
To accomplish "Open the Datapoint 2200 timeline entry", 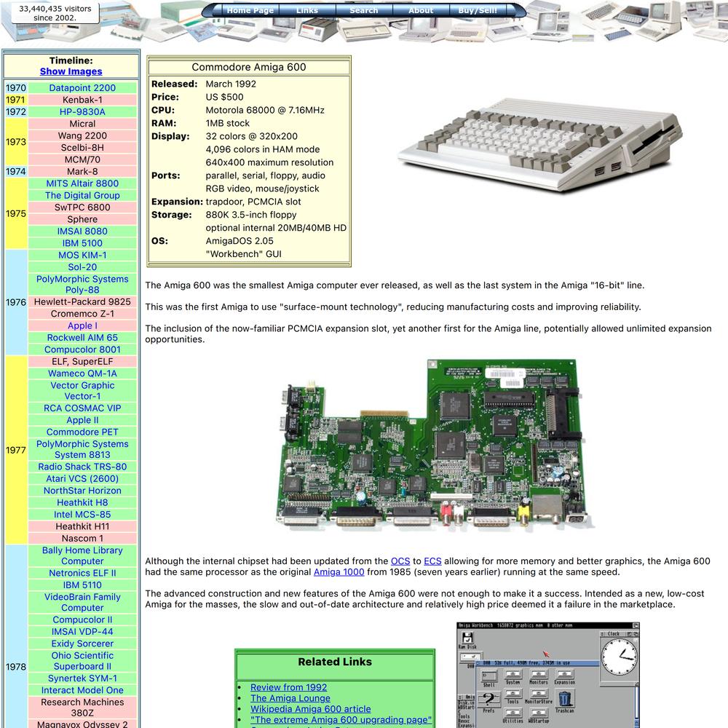I will tap(82, 88).
